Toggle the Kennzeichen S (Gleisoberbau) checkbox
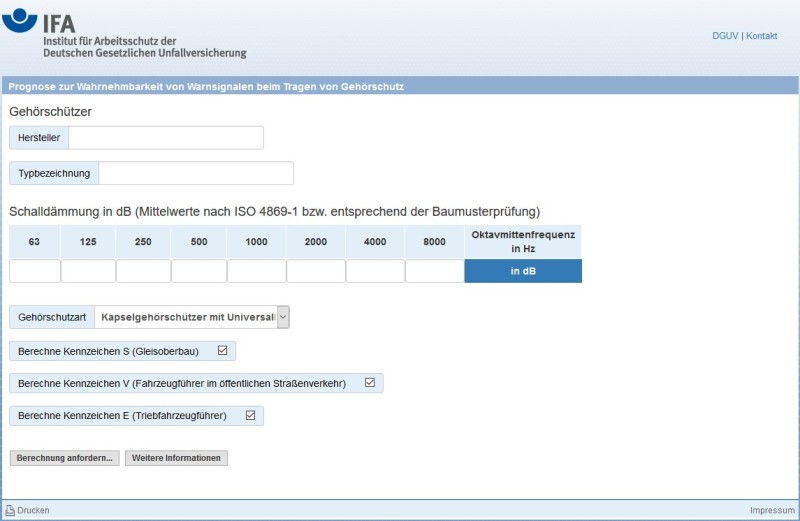The width and height of the screenshot is (800, 521). pos(223,351)
